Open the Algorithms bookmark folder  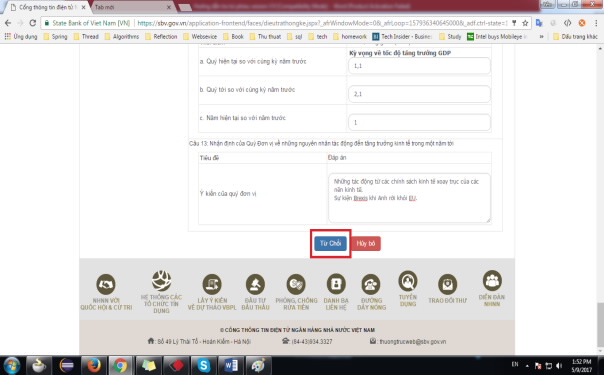(122, 37)
